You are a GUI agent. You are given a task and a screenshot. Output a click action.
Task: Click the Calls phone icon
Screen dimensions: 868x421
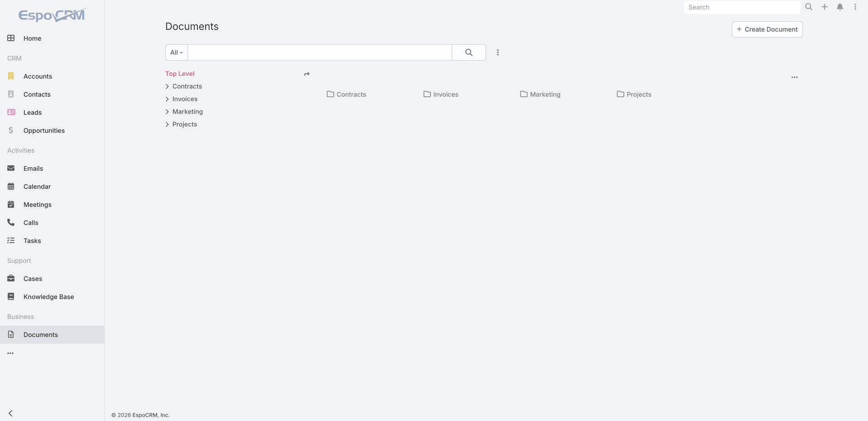(x=11, y=222)
